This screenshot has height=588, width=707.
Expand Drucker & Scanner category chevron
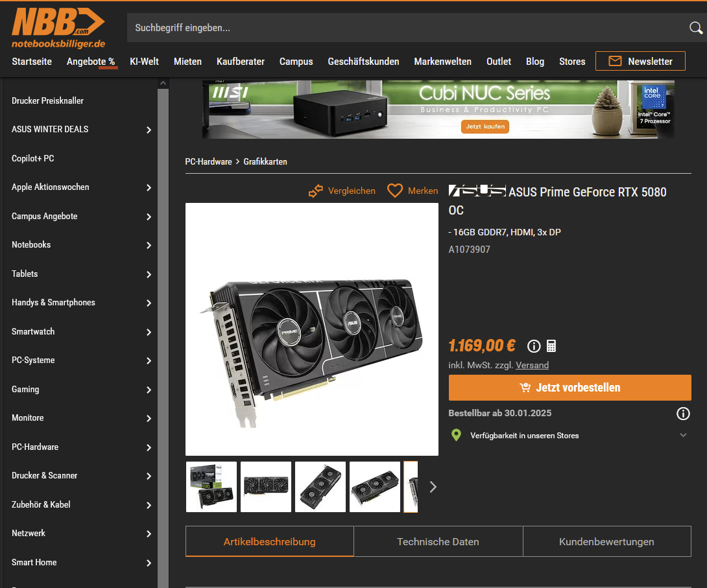pyautogui.click(x=149, y=476)
